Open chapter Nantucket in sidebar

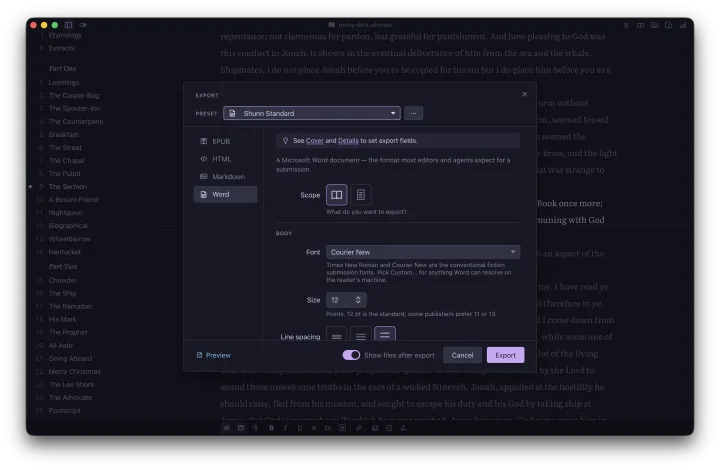(x=64, y=252)
